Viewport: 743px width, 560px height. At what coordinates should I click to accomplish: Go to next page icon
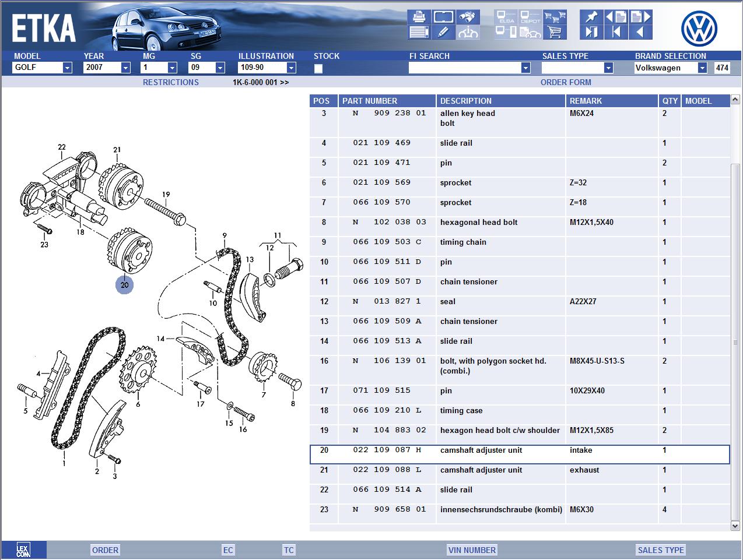click(x=640, y=16)
